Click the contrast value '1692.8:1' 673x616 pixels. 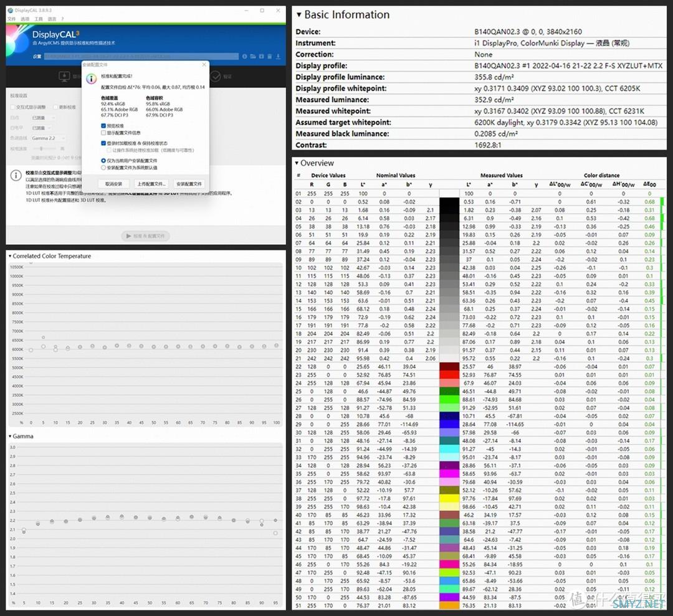point(488,145)
